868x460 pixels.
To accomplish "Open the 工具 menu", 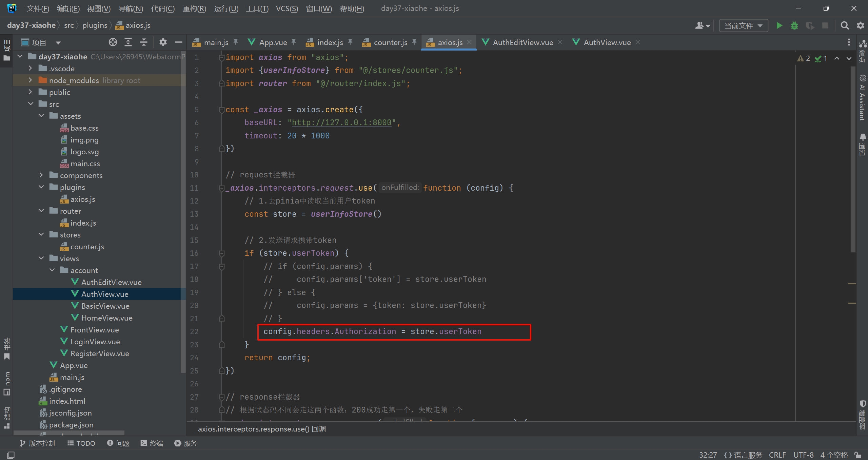I will [257, 8].
